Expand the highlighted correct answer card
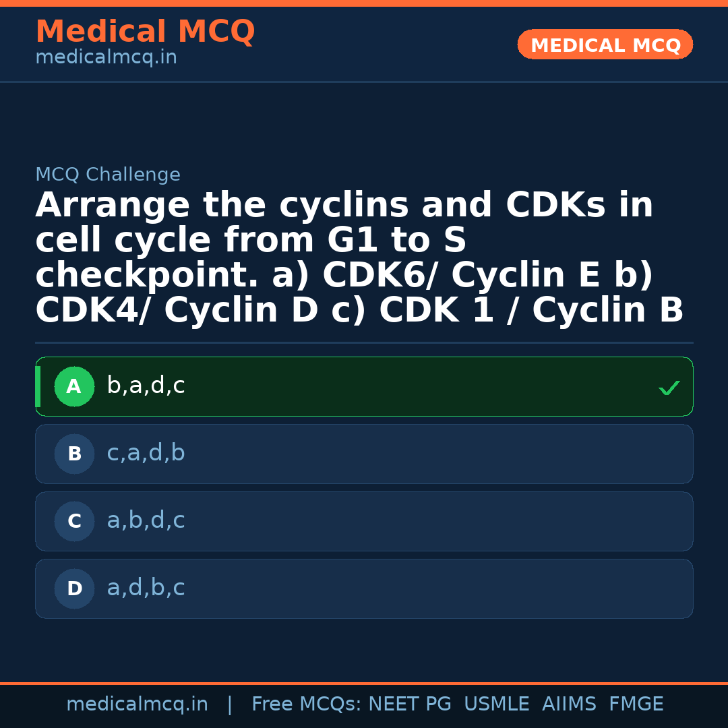Viewport: 728px width, 728px height. [x=364, y=386]
